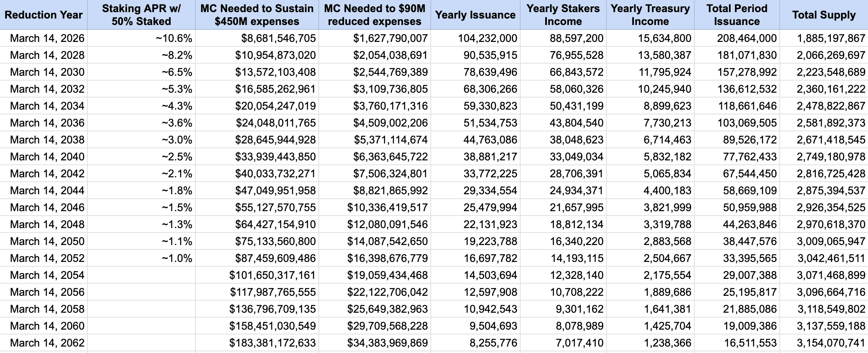Select the MC Needed to $90M header

click(374, 15)
